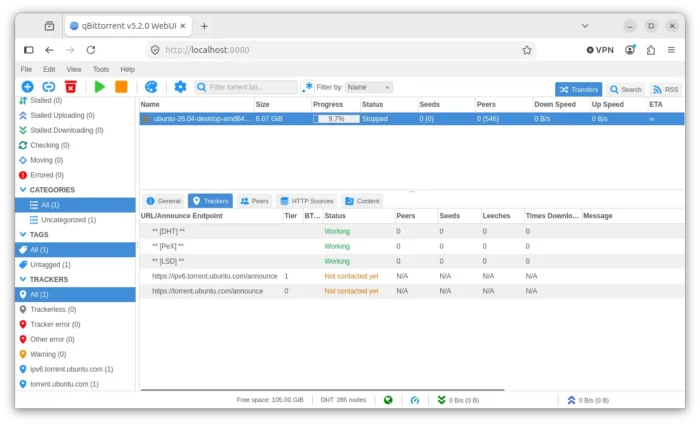Filter by Errored (0) status
700x425 pixels.
point(75,175)
